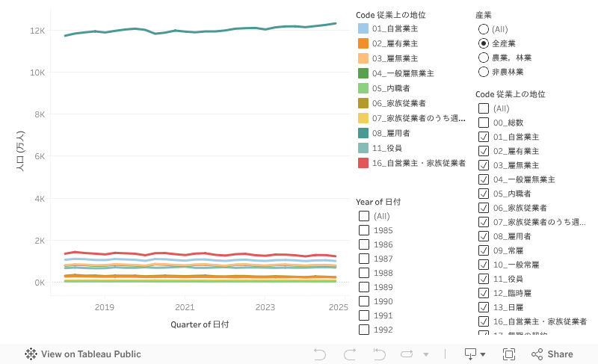
Task: Click the Revert icon in toolbar
Action: coord(379,354)
